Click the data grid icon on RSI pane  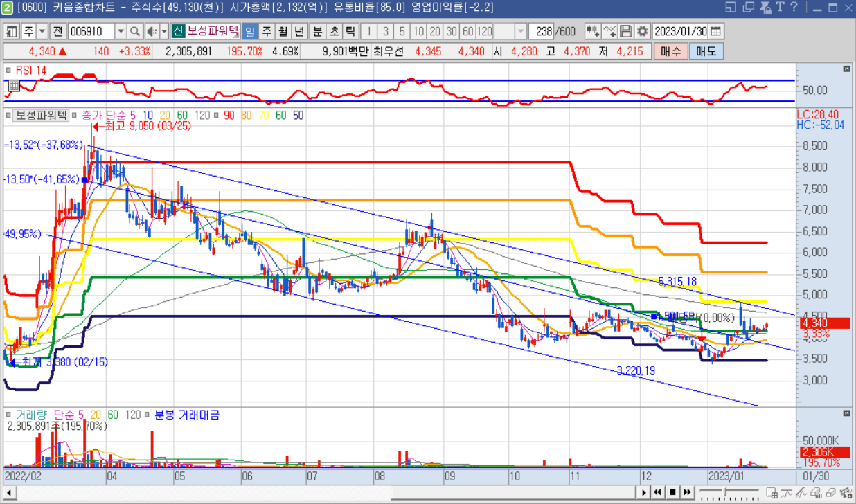13,86
